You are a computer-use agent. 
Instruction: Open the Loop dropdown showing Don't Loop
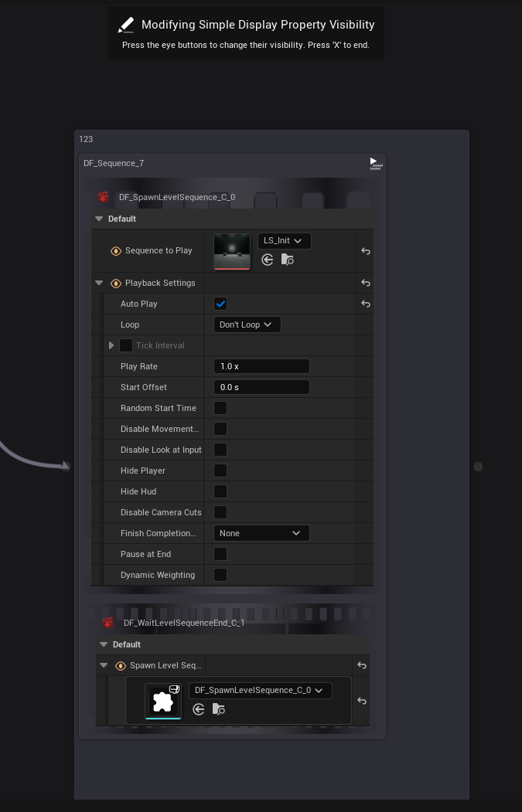pos(247,325)
